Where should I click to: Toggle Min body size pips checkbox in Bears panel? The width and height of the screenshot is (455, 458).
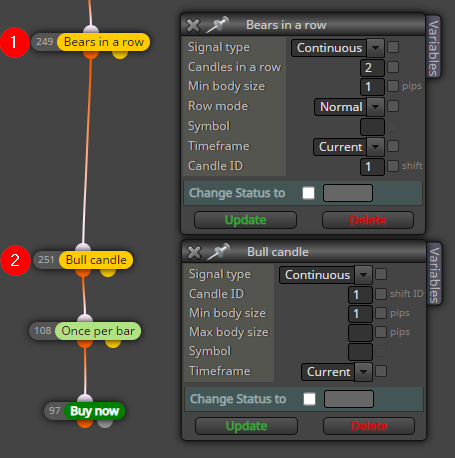(x=393, y=86)
